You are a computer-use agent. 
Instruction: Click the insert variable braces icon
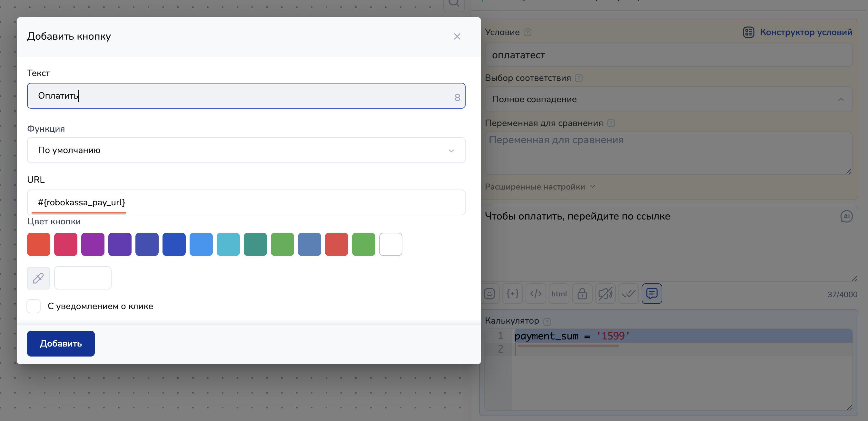(x=512, y=294)
